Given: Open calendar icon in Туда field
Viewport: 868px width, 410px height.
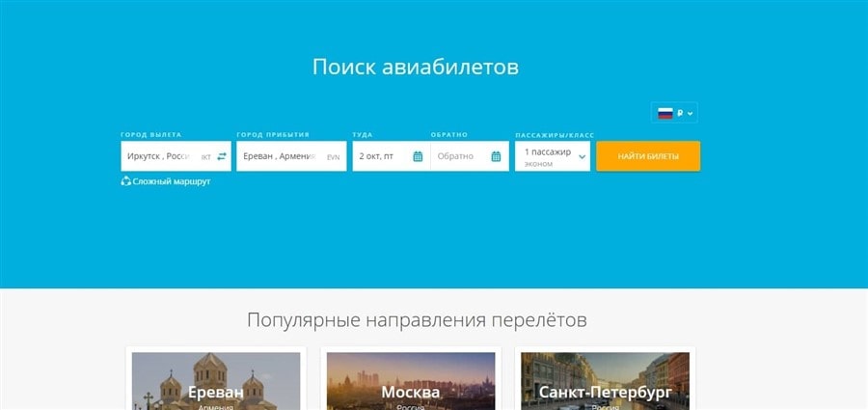Looking at the screenshot, I should [x=418, y=157].
